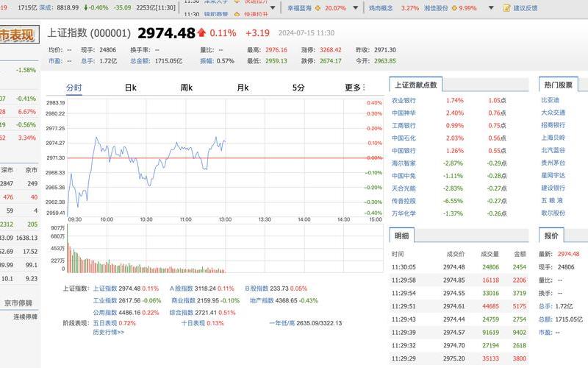This screenshot has height=368, width=588.
Task: Open the 公用指数 link
Action: tap(105, 312)
